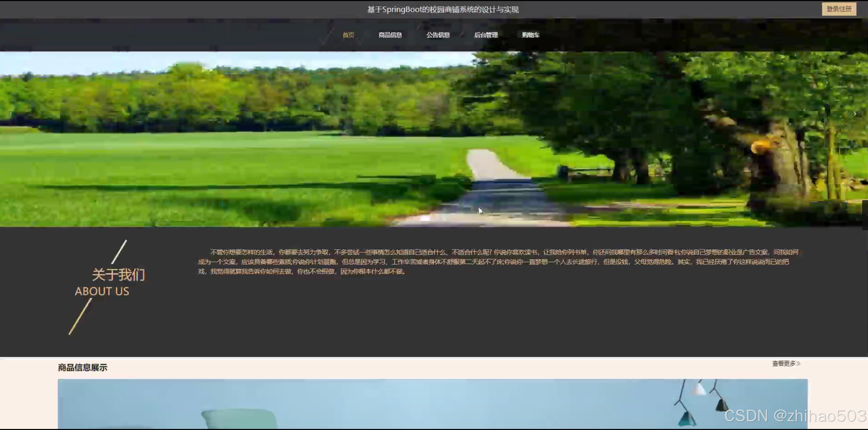Click the upper gold diagonal line above 关于我们
This screenshot has width=868, height=430.
click(x=119, y=252)
